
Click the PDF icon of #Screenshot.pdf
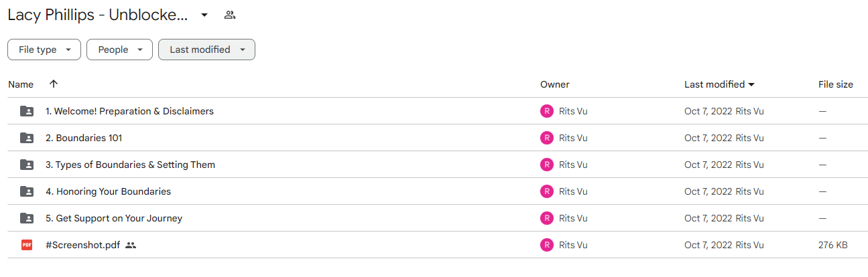pos(27,245)
